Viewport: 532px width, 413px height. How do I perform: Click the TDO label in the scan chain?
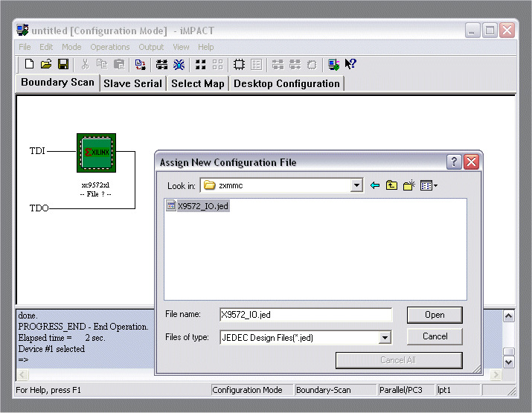coord(39,208)
